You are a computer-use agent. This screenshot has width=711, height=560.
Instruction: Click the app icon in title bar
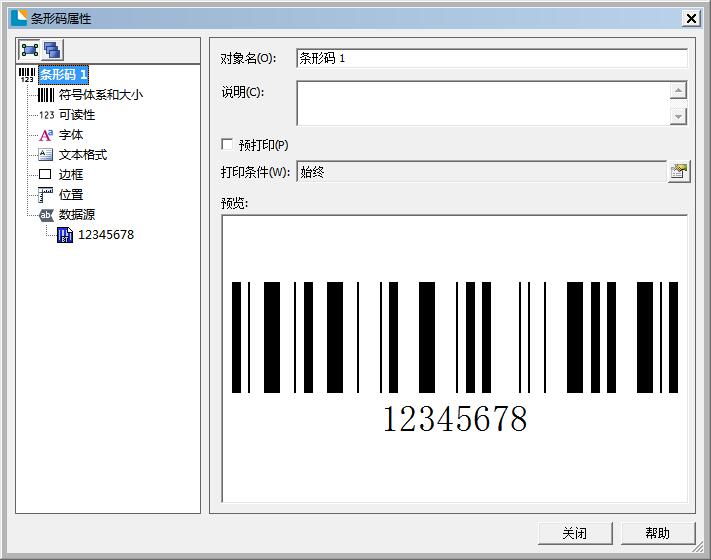(19, 18)
